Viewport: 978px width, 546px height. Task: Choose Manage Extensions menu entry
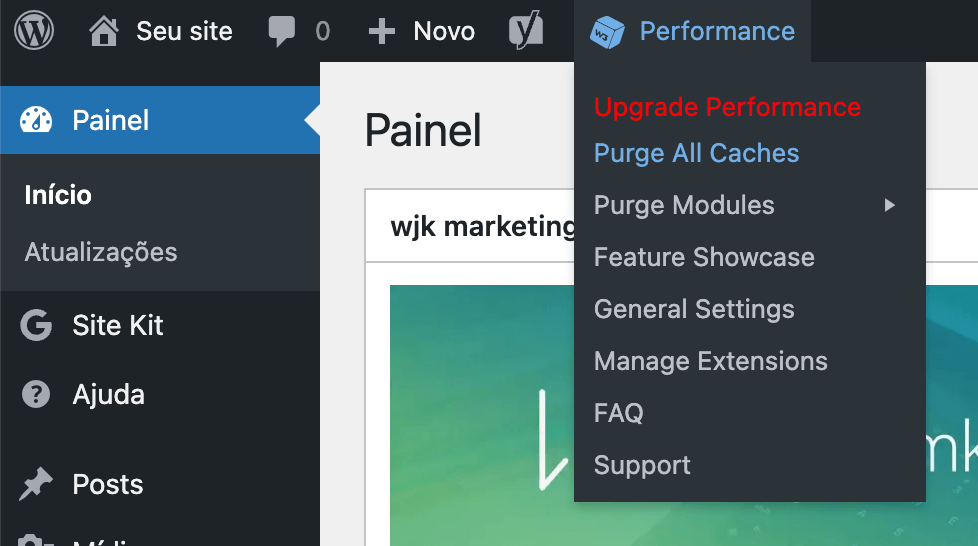click(x=710, y=361)
